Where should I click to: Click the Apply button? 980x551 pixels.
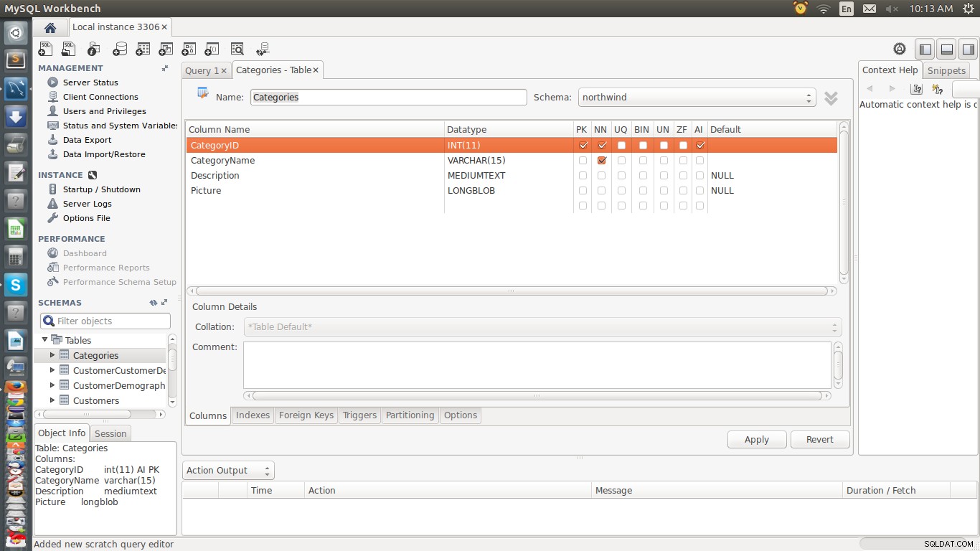pos(757,440)
